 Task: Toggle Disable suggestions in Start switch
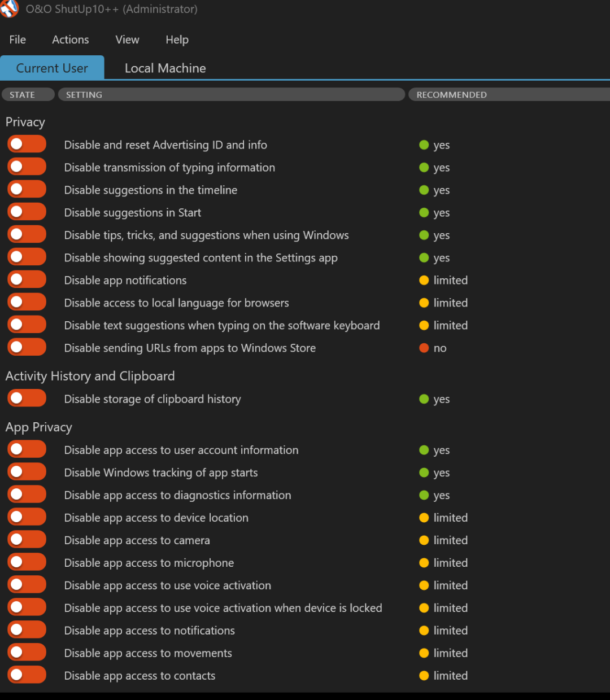[27, 212]
